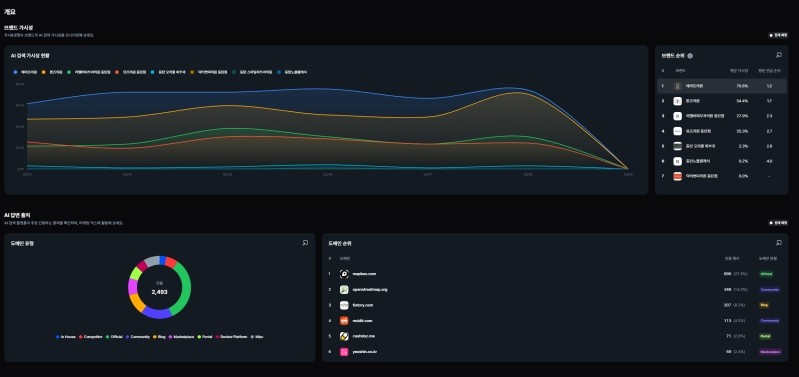Toggle the Marketplace legend item
The height and width of the screenshot is (377, 799).
click(182, 337)
